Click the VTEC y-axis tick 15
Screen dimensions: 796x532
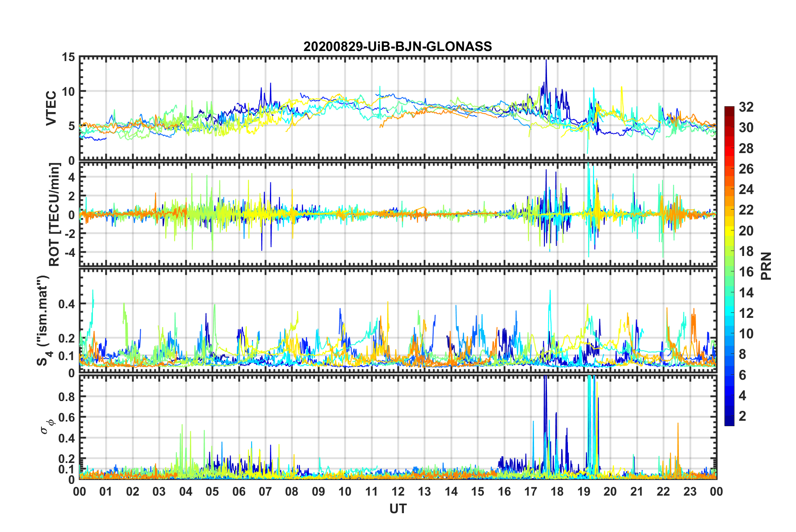68,57
